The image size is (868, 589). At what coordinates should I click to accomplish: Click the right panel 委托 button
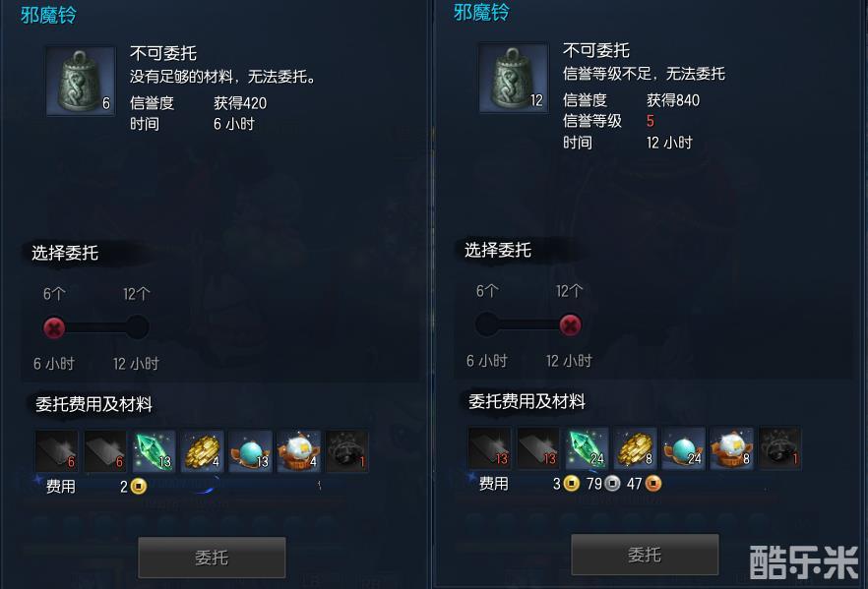click(645, 555)
